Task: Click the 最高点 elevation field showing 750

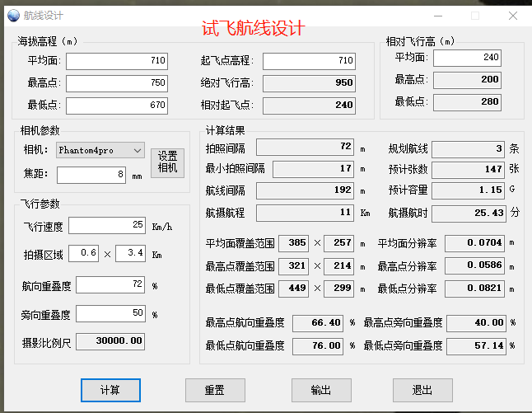Action: tap(117, 83)
